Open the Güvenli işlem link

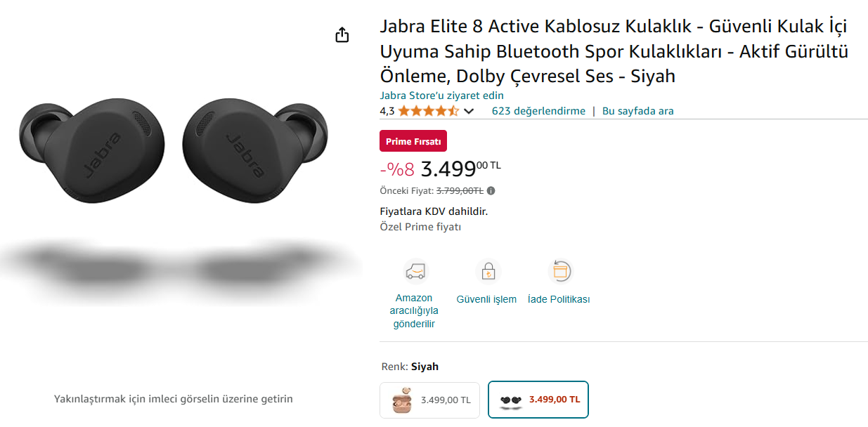[486, 299]
